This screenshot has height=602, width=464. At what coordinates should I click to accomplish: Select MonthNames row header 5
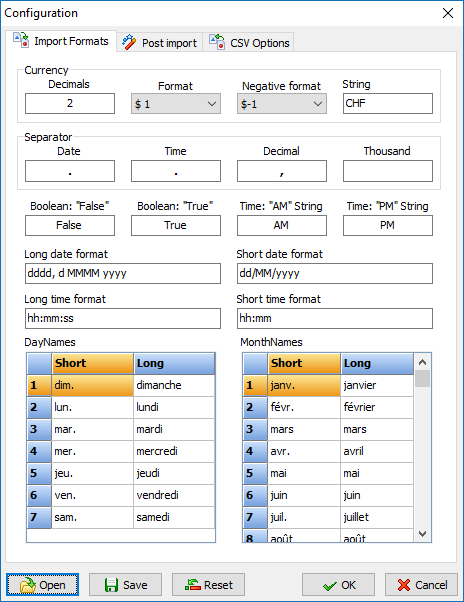255,473
